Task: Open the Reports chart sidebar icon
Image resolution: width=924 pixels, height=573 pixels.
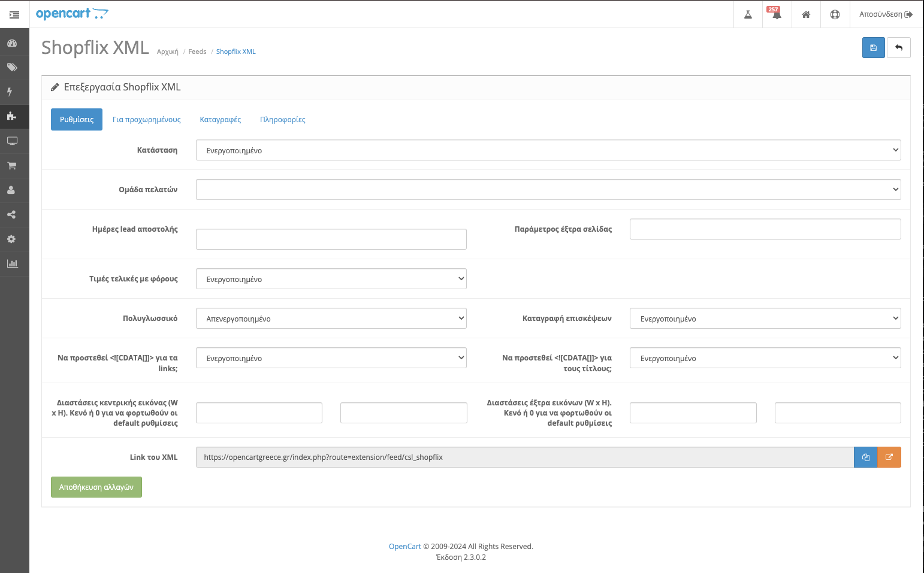Action: (12, 264)
